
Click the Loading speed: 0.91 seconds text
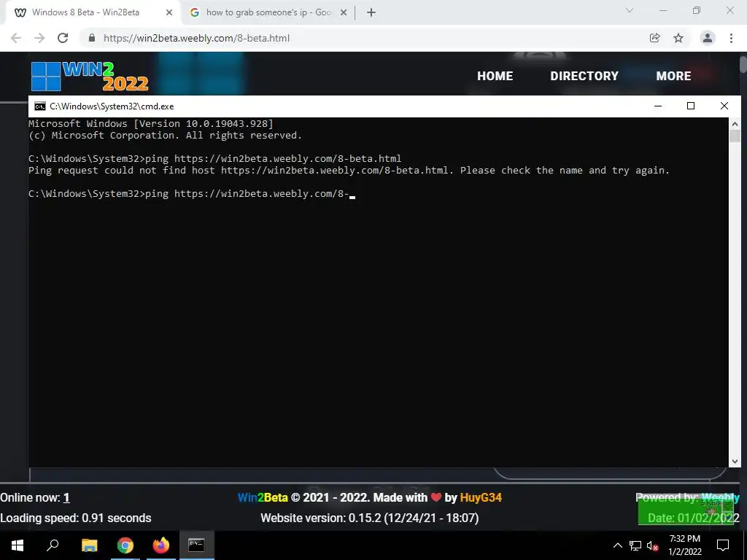(76, 518)
